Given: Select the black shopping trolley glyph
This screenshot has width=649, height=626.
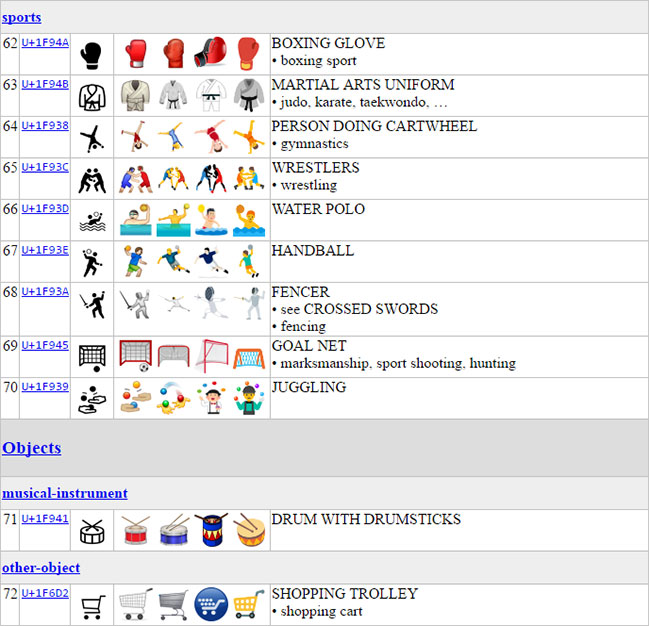Looking at the screenshot, I should click(x=91, y=605).
